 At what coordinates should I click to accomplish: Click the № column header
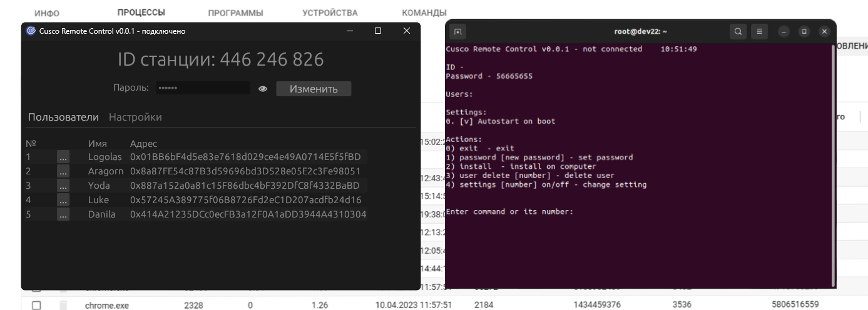coord(31,144)
